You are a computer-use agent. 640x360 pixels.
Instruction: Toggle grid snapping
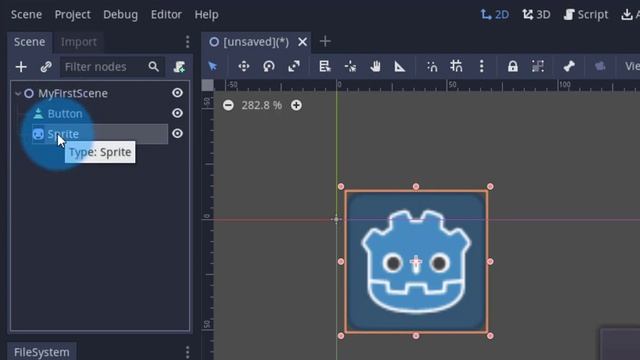tap(456, 66)
